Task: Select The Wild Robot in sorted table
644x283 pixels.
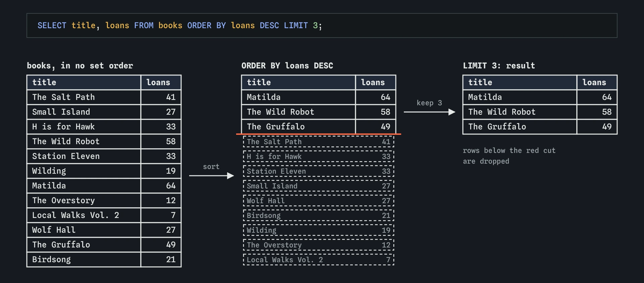Action: [x=319, y=112]
